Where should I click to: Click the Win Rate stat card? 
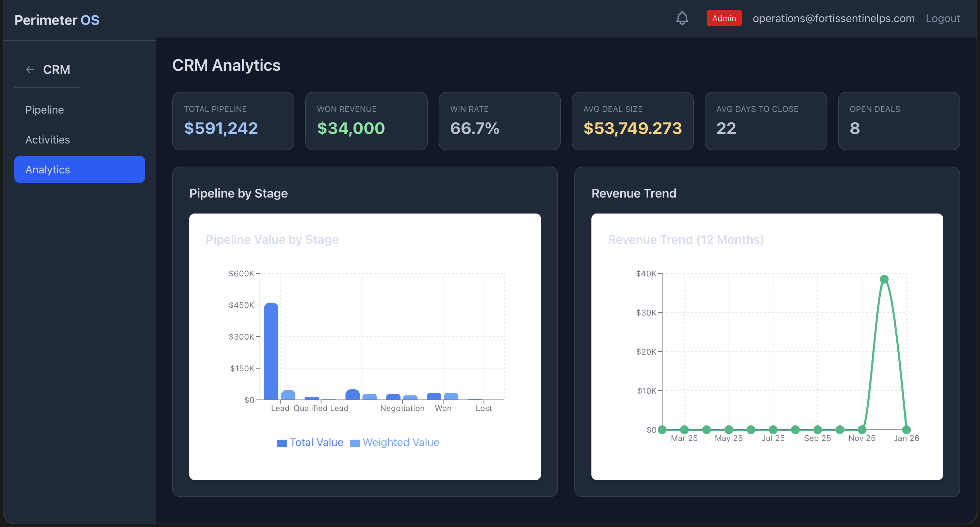(x=499, y=121)
